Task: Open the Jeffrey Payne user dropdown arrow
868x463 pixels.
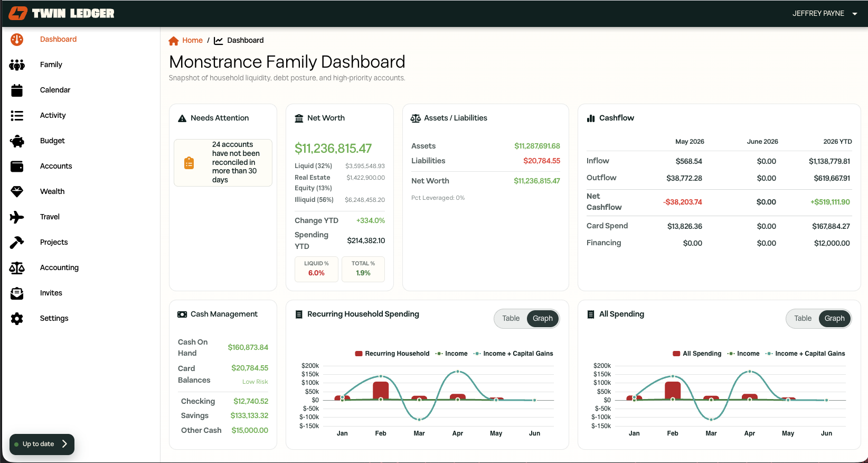Action: [855, 14]
